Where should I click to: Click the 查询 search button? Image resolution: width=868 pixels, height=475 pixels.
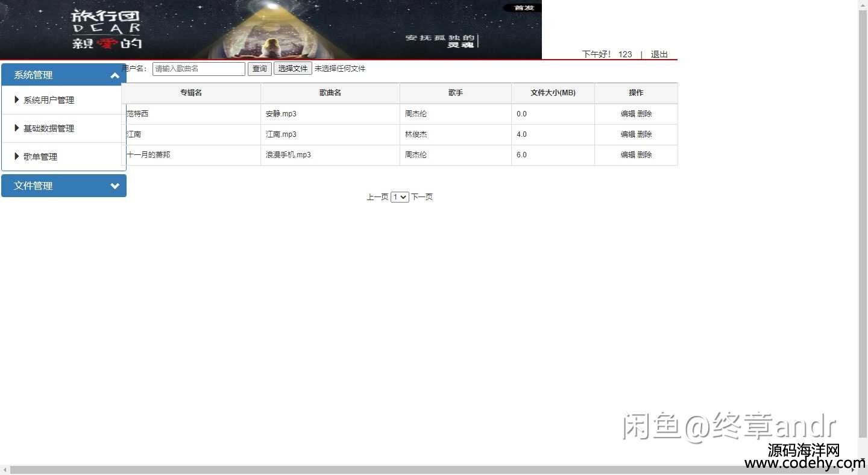pos(260,69)
